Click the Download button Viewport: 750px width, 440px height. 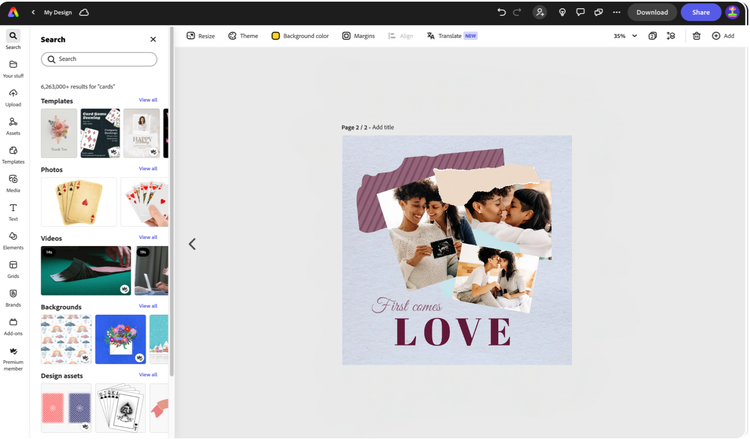pyautogui.click(x=652, y=12)
